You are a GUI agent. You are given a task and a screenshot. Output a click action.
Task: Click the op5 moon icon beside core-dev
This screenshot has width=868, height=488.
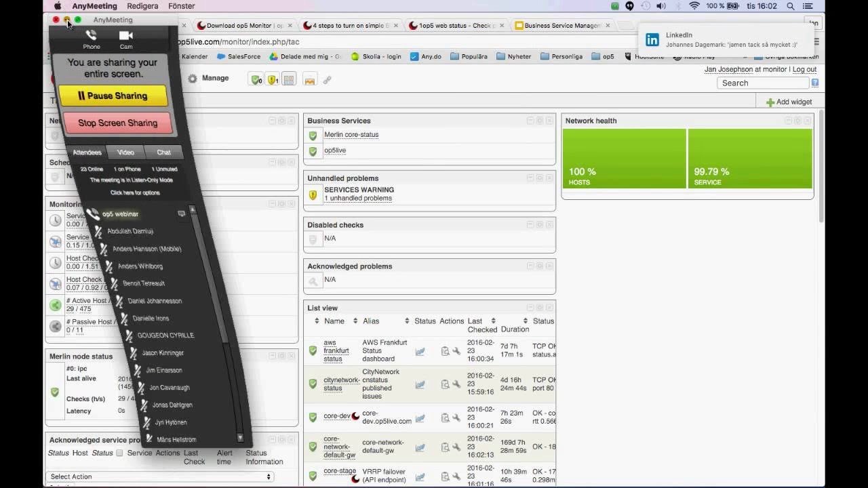pos(355,416)
